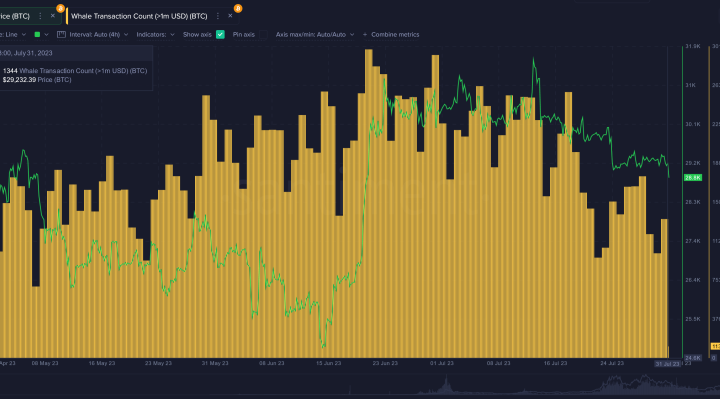Open the Whale Transaction Count three-dot menu
Viewport: 720px width, 399px height.
click(218, 16)
